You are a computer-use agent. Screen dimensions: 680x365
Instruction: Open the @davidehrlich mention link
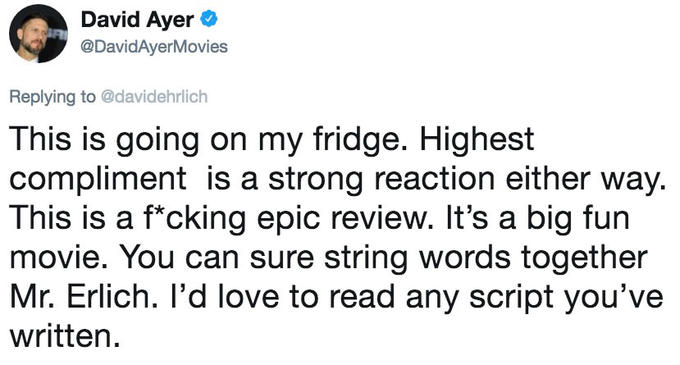pos(154,96)
